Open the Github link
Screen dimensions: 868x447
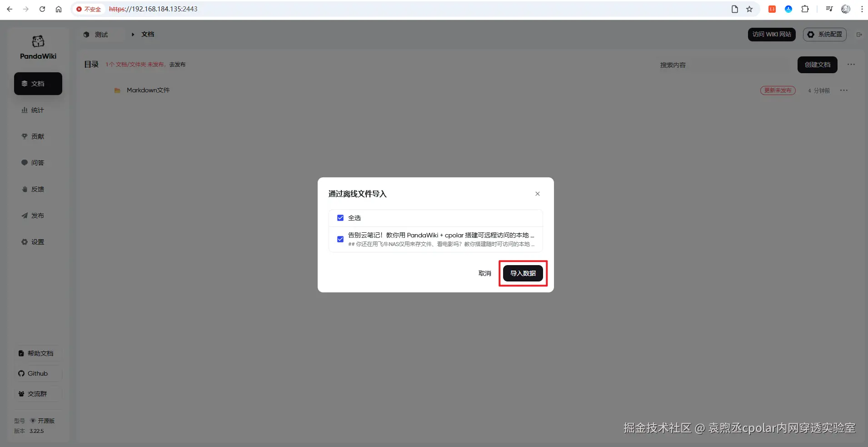[x=38, y=373]
